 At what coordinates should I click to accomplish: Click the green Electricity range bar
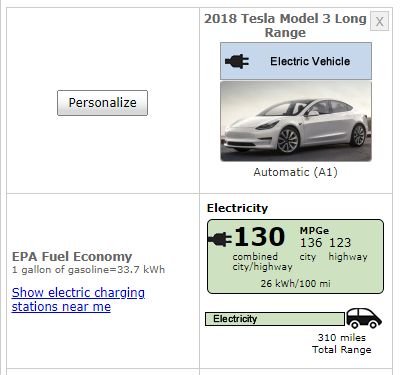point(275,319)
